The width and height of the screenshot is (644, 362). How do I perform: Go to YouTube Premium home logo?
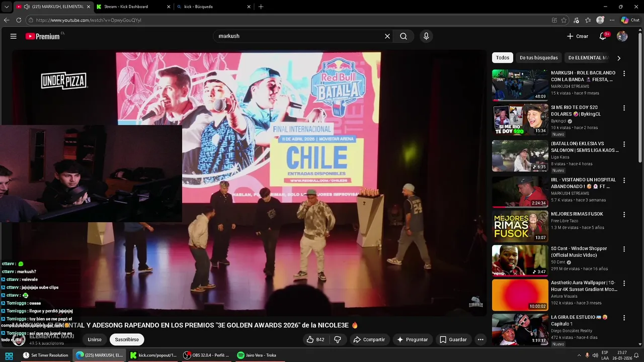[42, 36]
